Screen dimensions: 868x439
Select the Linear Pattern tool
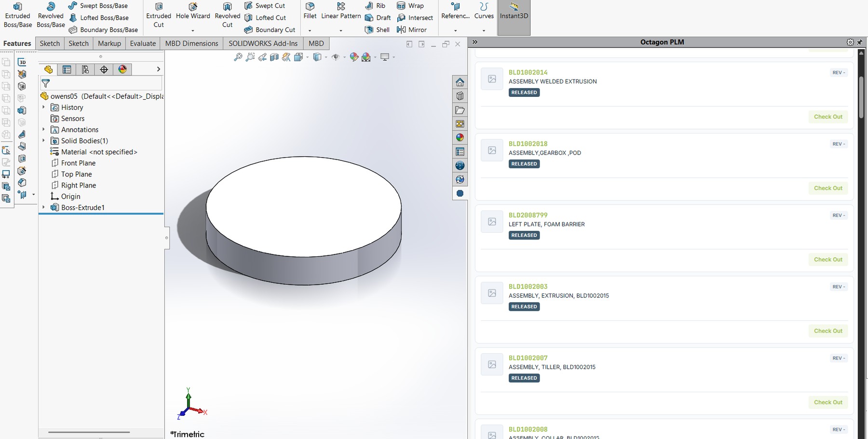(341, 11)
